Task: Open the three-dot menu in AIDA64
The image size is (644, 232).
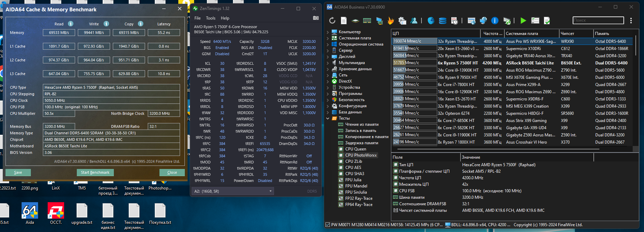Action: pyautogui.click(x=631, y=21)
